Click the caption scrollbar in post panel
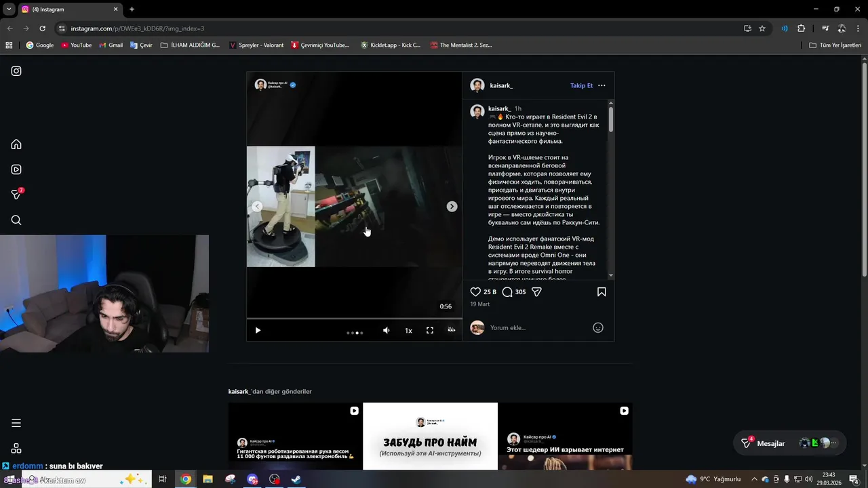The image size is (868, 488). click(610, 120)
